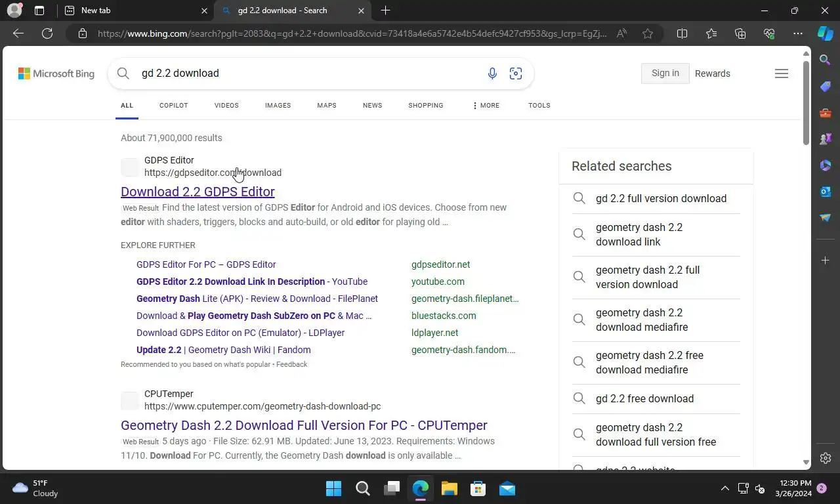Open Geometry Dash Lite (APK) FilePlanet link
This screenshot has height=504, width=840.
(x=257, y=299)
